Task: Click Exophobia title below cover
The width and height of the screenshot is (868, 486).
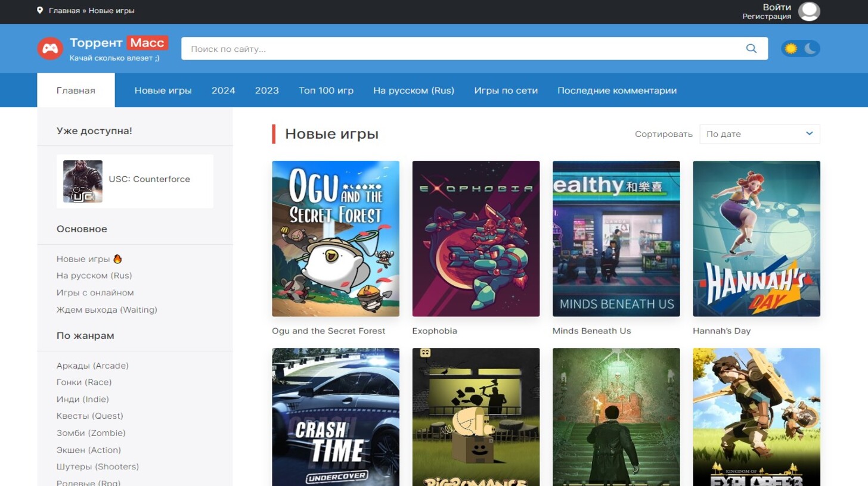Action: (x=435, y=331)
